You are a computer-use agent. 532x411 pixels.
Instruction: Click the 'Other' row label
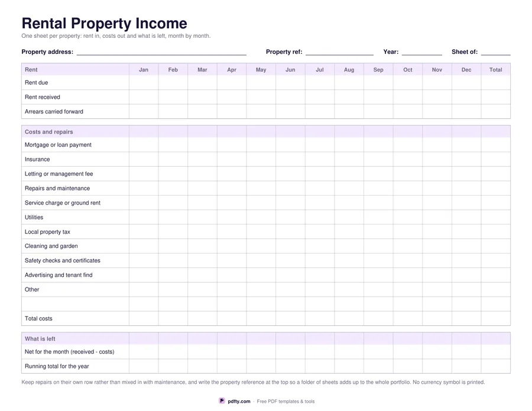(32, 290)
